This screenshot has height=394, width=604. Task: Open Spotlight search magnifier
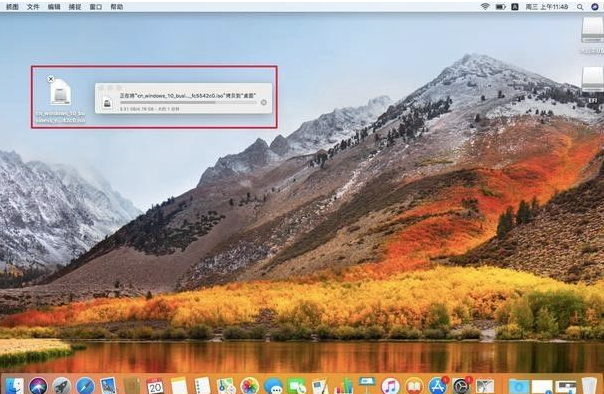[580, 7]
